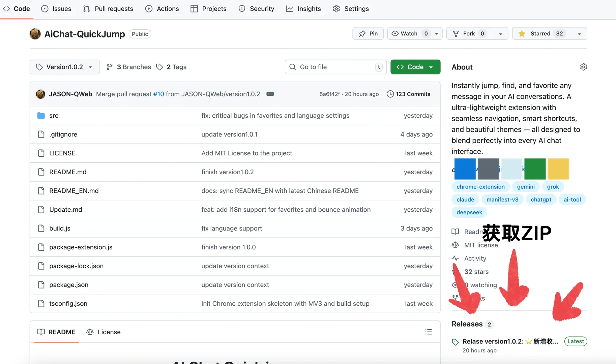Open tsconfig.json file
Image resolution: width=616 pixels, height=364 pixels.
click(x=68, y=304)
